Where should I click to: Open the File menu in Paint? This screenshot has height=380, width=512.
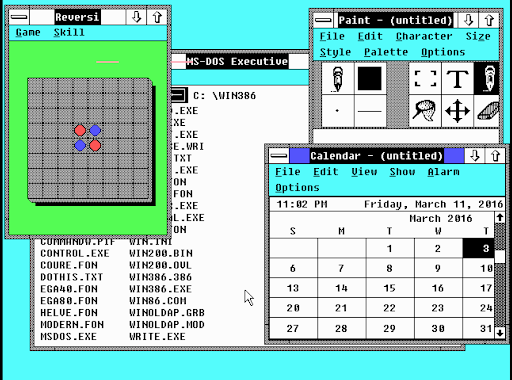(x=332, y=36)
